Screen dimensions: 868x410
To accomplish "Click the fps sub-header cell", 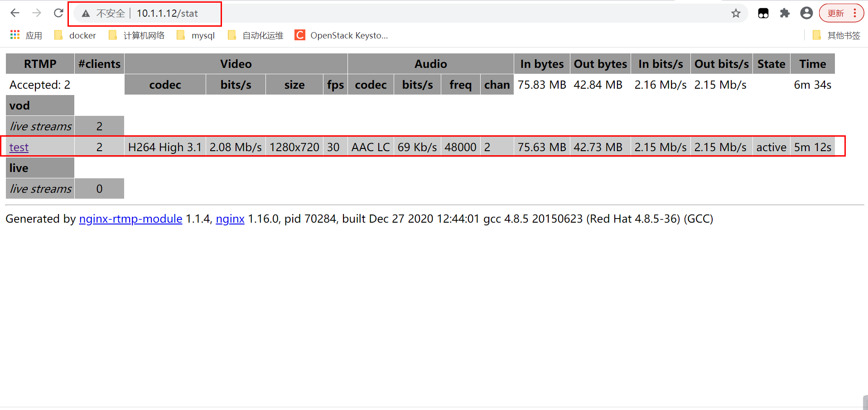I will (x=335, y=85).
